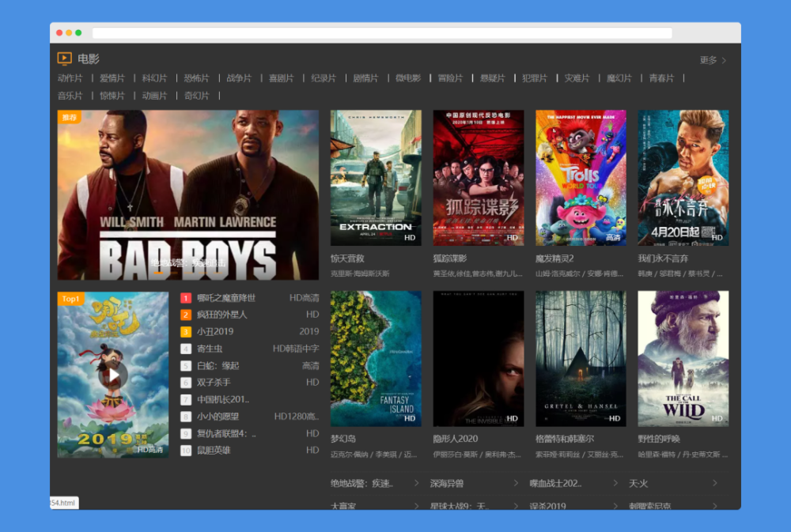Click the 梦幻岛 title link
The width and height of the screenshot is (791, 532).
click(343, 439)
